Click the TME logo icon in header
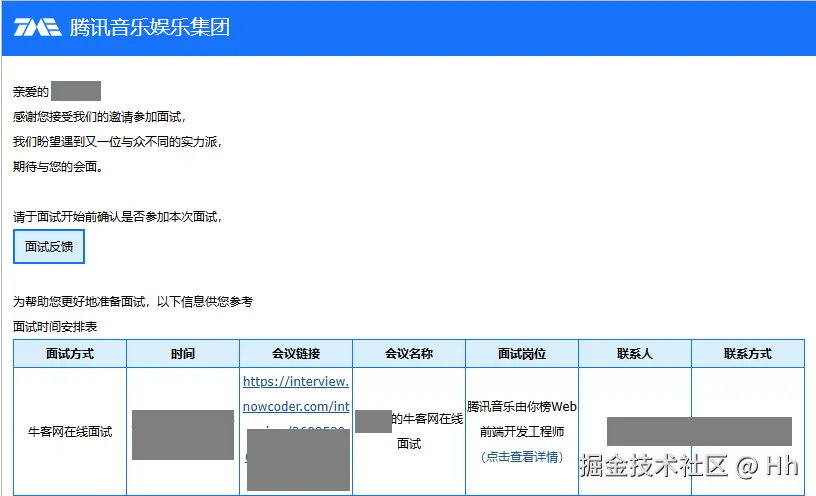This screenshot has height=496, width=816. tap(37, 27)
